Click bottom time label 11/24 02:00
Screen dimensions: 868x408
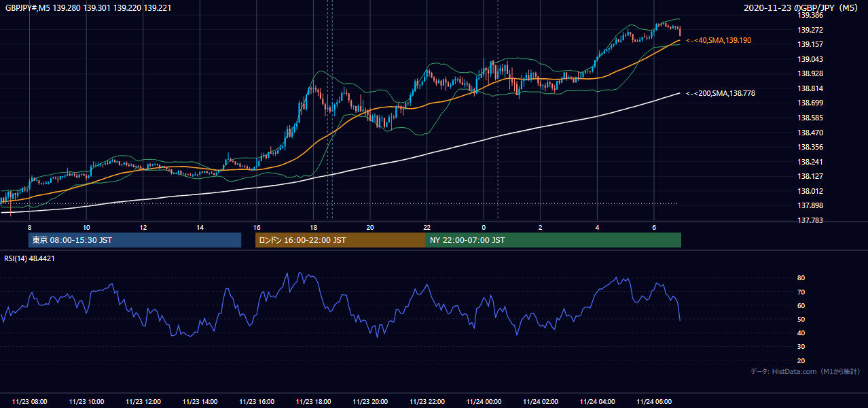click(x=541, y=402)
